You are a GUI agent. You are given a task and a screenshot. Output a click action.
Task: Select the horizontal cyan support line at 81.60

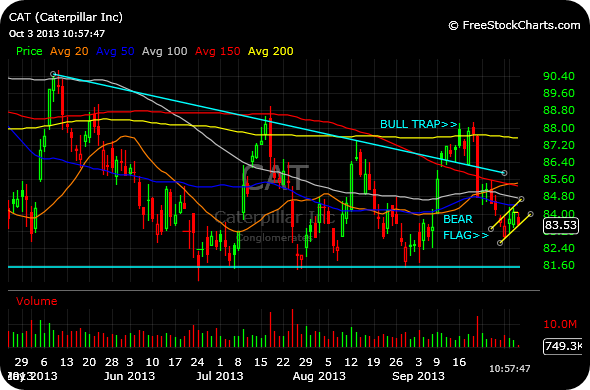[264, 267]
